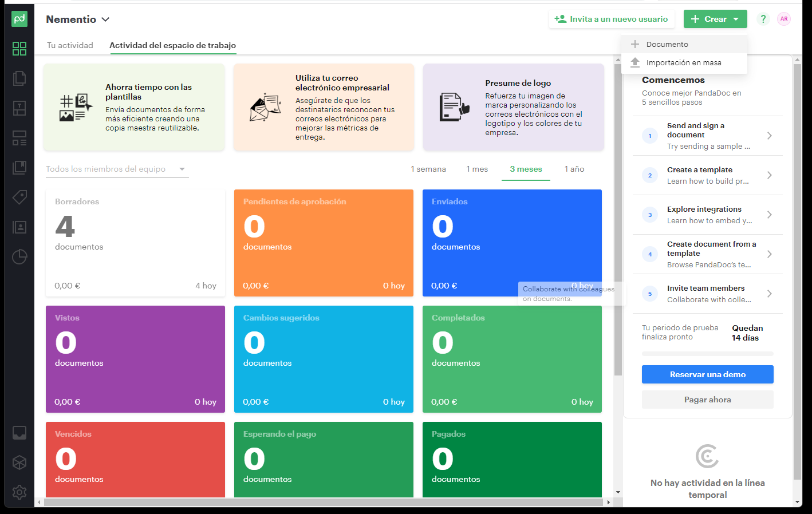Open the red Vencidos card
The image size is (812, 514).
pos(135,460)
